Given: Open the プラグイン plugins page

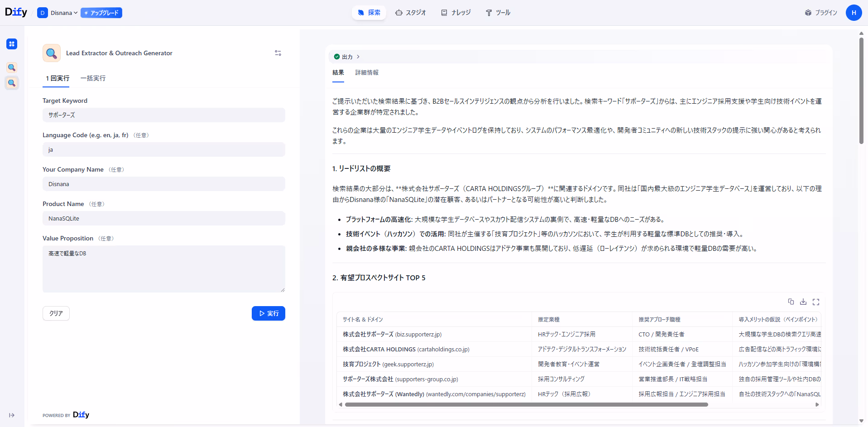Looking at the screenshot, I should click(x=821, y=13).
